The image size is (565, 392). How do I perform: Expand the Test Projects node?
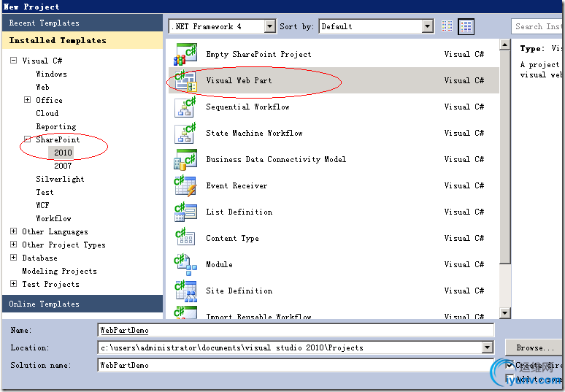13,284
